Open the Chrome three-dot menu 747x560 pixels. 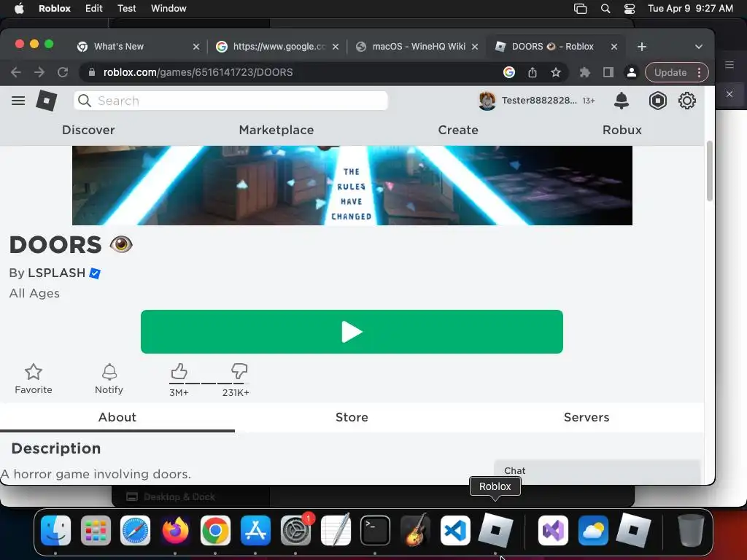(x=699, y=72)
